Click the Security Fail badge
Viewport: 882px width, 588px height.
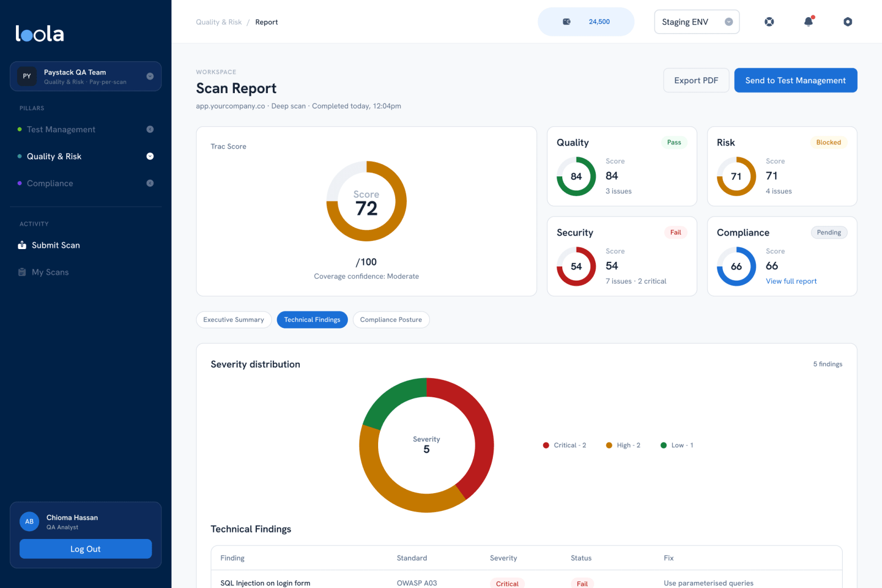coord(675,233)
